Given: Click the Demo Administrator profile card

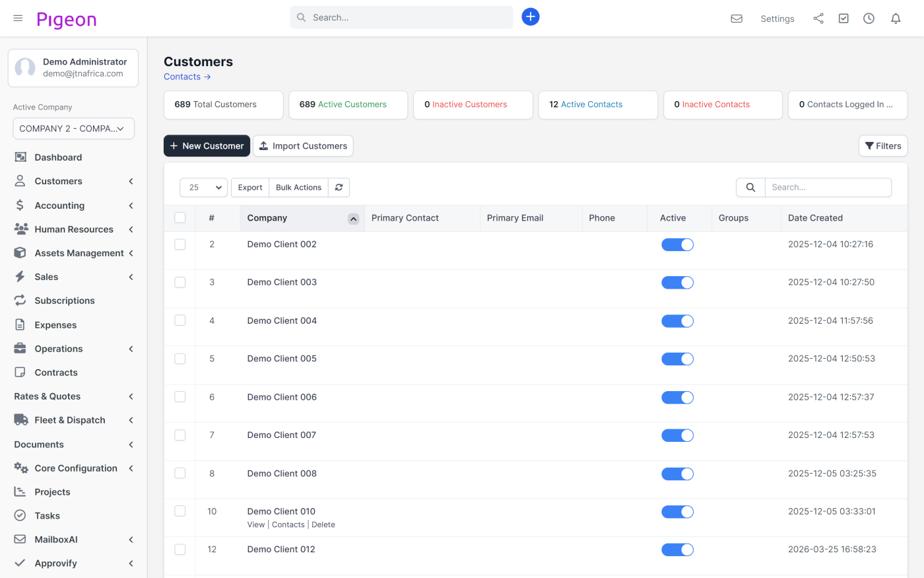Looking at the screenshot, I should coord(73,68).
